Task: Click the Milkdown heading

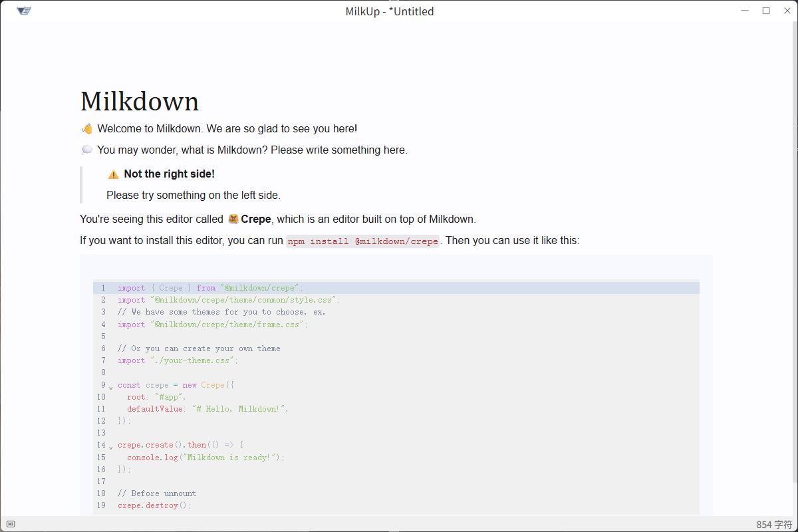Action: coord(140,102)
